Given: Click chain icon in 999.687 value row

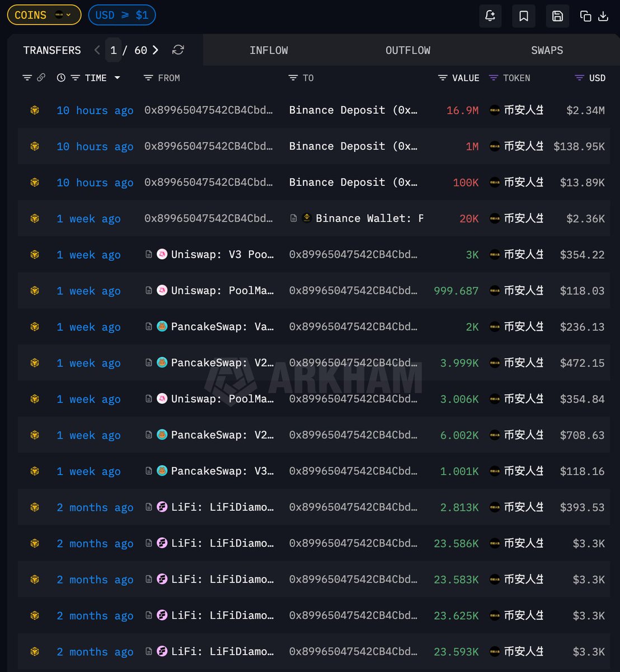Looking at the screenshot, I should [x=35, y=291].
